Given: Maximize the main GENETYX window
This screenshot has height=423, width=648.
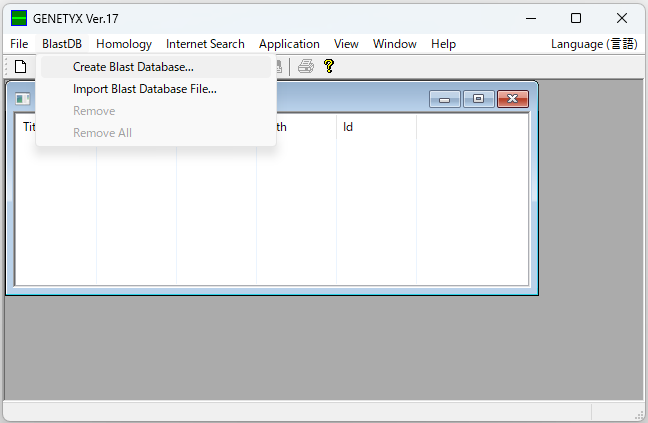Looking at the screenshot, I should click(x=576, y=18).
